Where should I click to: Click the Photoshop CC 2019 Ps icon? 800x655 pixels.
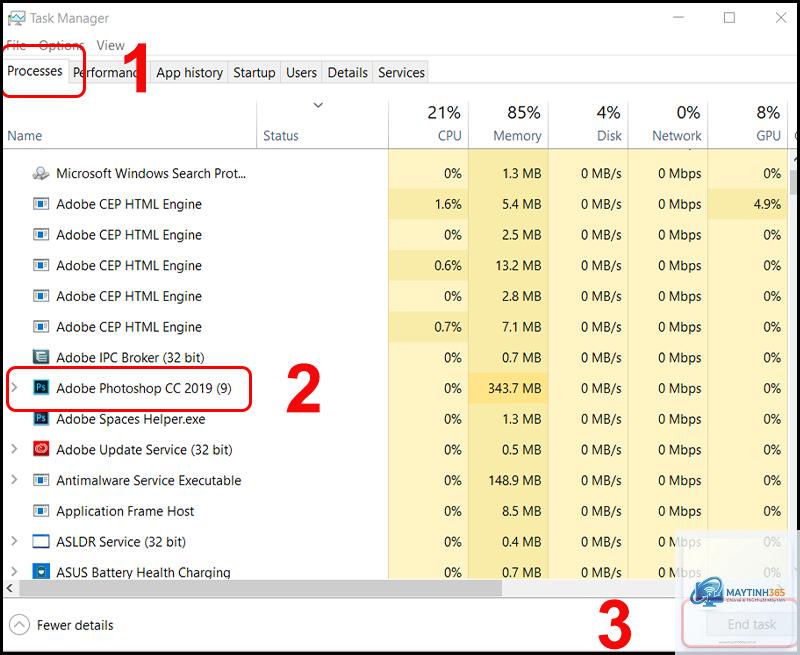41,388
